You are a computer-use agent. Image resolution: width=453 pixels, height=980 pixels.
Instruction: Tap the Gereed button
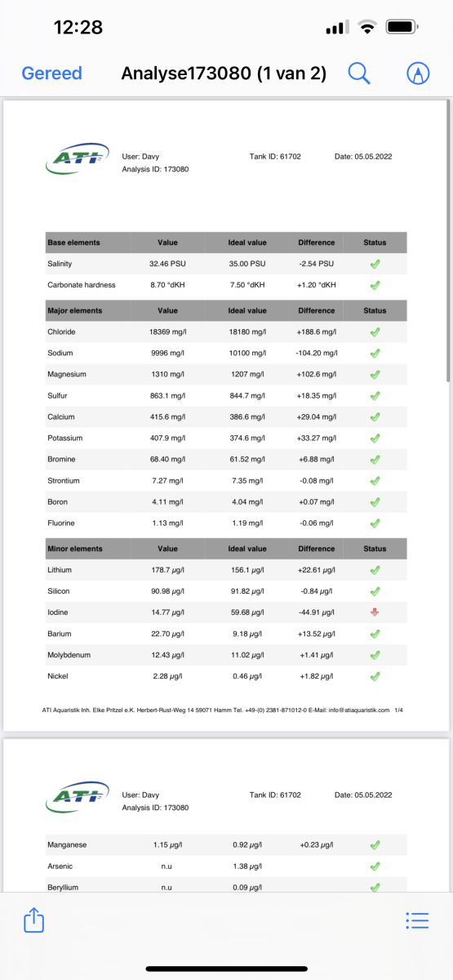pos(52,73)
